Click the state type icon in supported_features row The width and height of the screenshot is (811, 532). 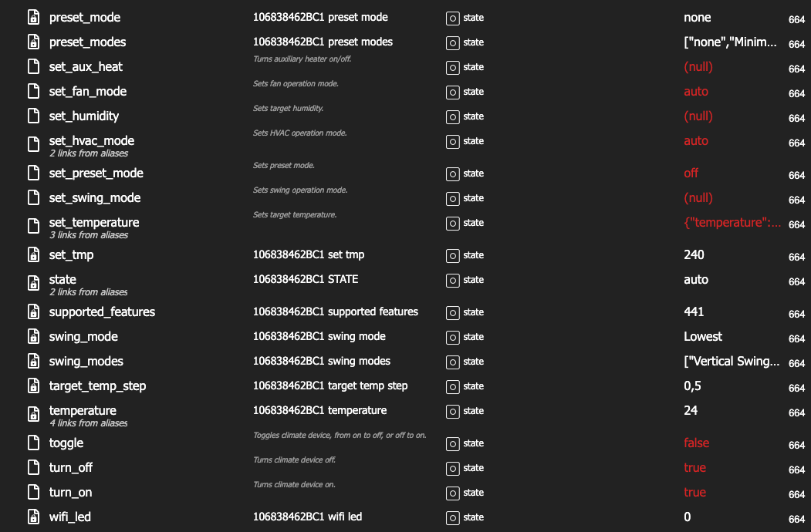coord(452,313)
